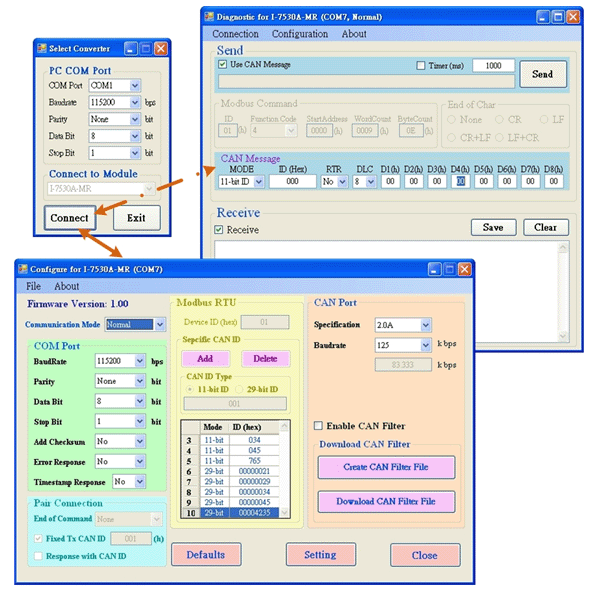The image size is (600, 602).
Task: Toggle Fixed Tx CAN ID checkbox
Action: [x=38, y=538]
